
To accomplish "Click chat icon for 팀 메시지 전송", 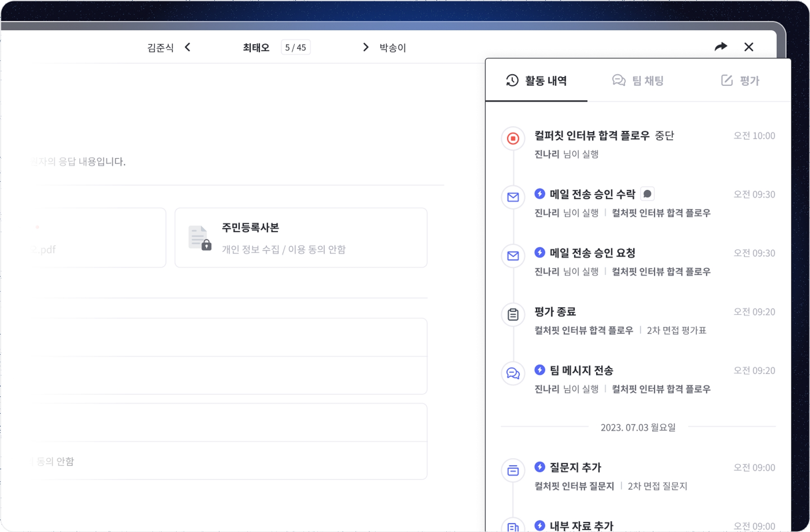I will click(513, 373).
